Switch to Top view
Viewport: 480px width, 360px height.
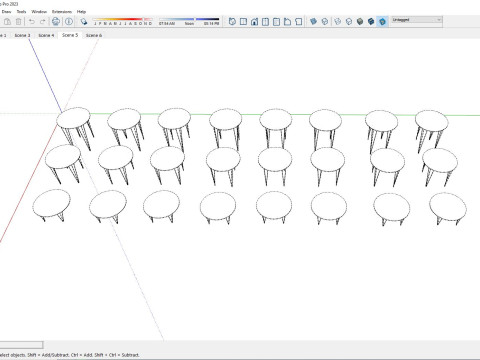(x=243, y=22)
